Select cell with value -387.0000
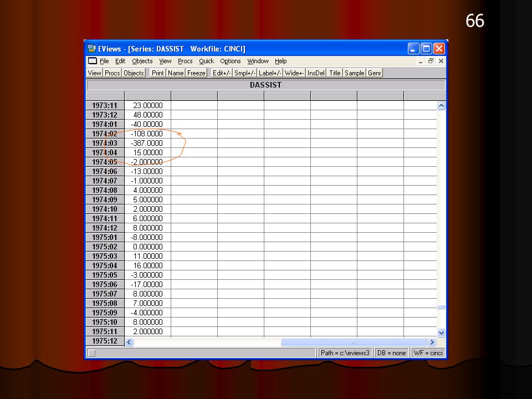532x399 pixels. click(147, 143)
